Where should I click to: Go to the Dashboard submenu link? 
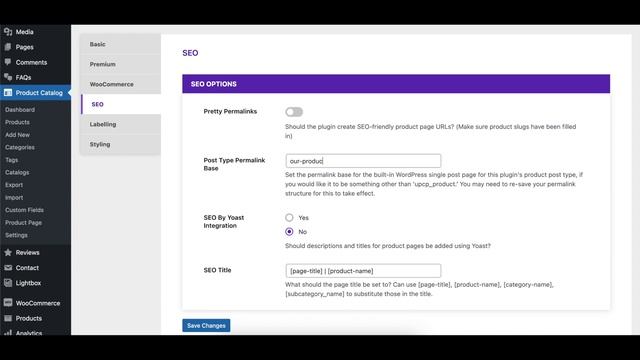click(20, 109)
